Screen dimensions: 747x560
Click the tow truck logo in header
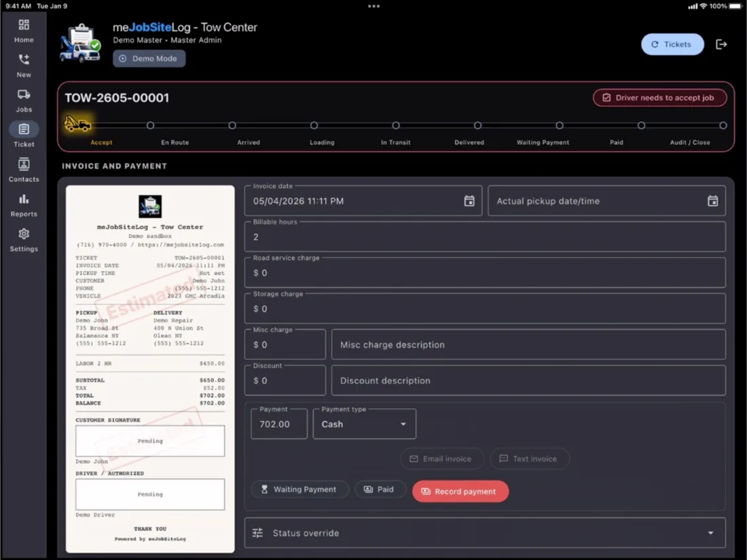coord(80,43)
